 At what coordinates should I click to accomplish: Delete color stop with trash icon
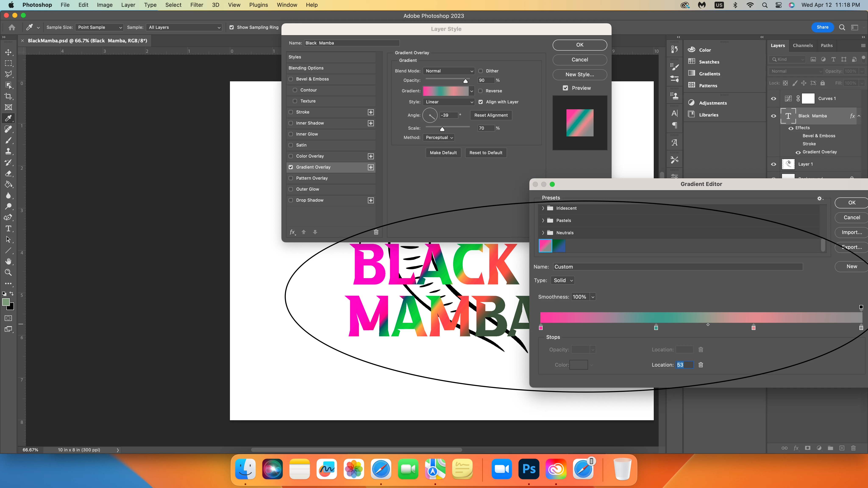tap(701, 365)
